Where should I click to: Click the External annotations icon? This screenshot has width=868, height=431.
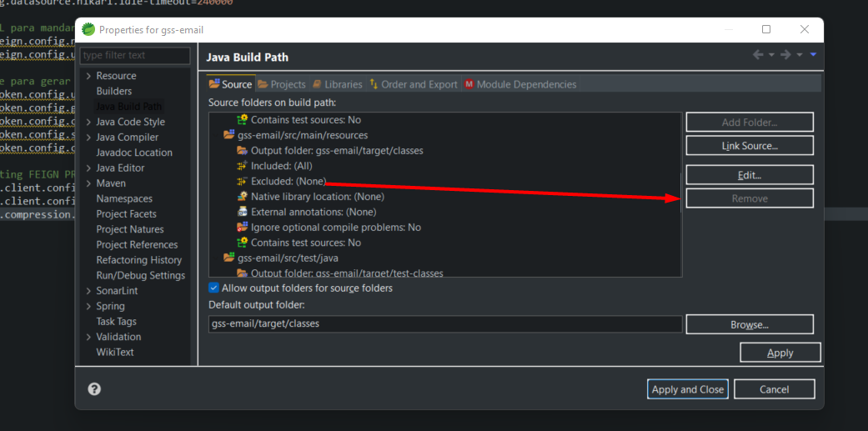(243, 212)
